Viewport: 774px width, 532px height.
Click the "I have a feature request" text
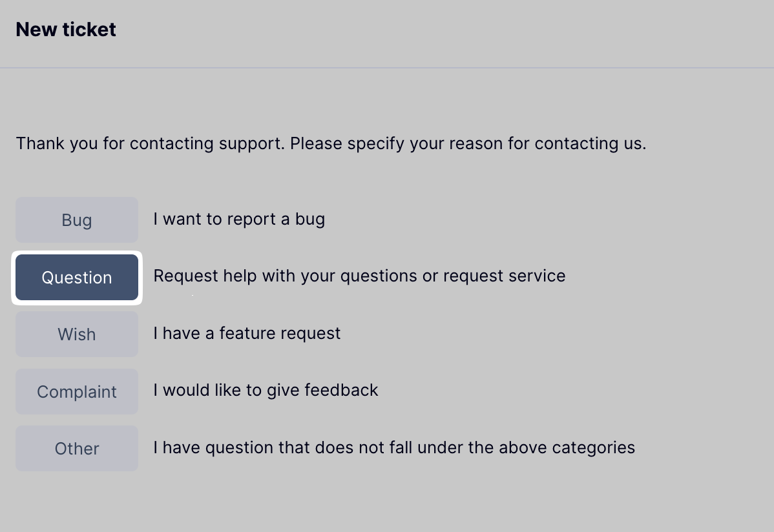point(247,333)
